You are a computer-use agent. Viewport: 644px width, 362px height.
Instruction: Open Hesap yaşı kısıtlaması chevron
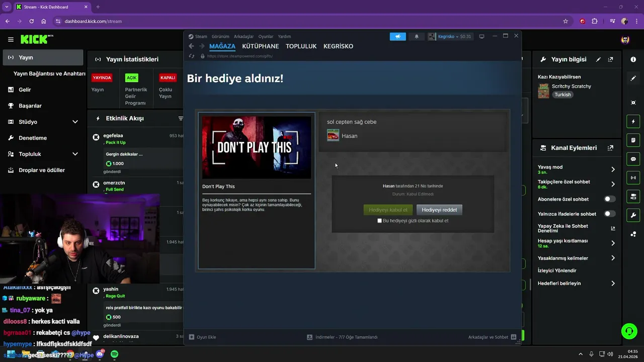tap(613, 243)
